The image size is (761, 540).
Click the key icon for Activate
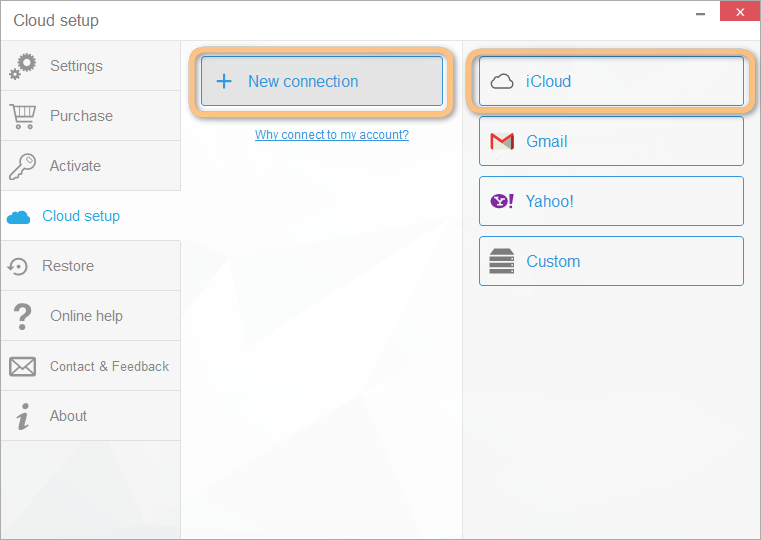click(x=22, y=166)
